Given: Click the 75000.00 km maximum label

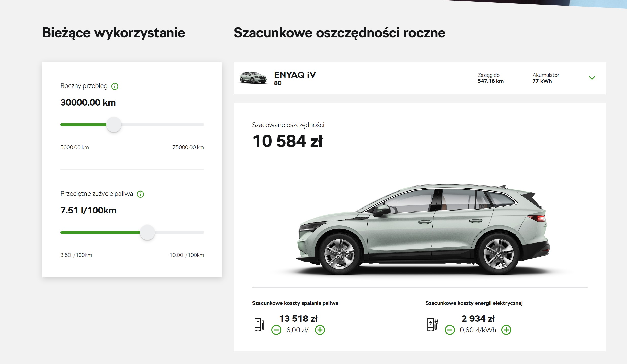Looking at the screenshot, I should point(188,147).
